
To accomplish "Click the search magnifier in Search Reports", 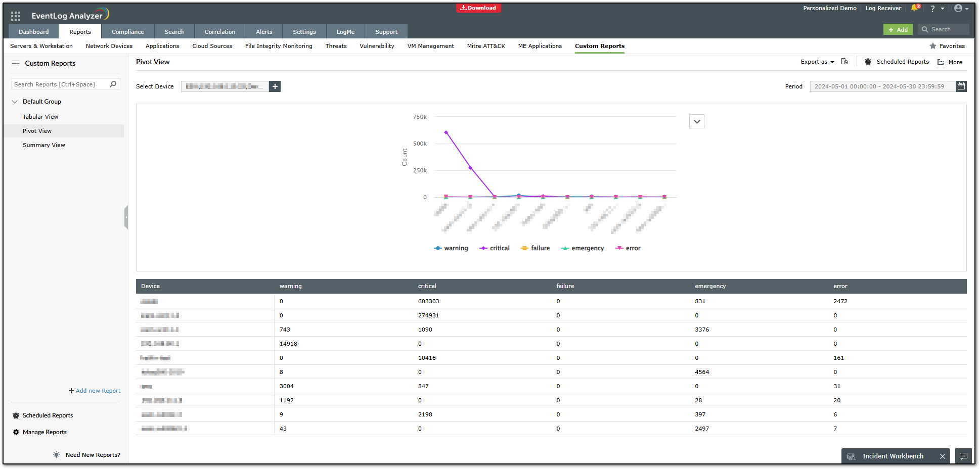I will tap(113, 84).
